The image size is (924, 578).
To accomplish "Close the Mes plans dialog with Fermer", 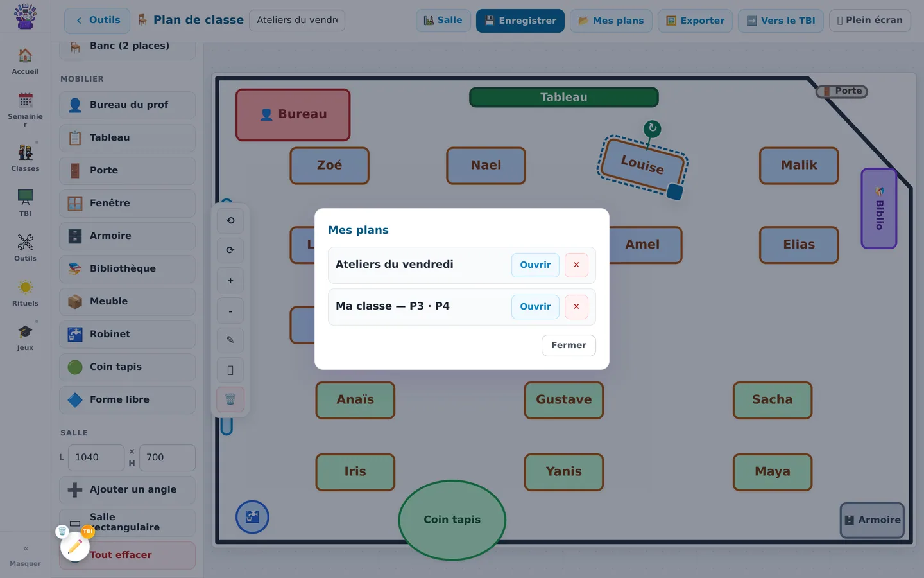I will (569, 346).
